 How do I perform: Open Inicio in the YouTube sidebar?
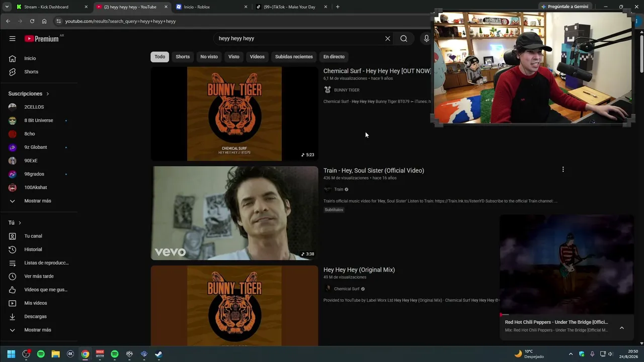pyautogui.click(x=39, y=58)
